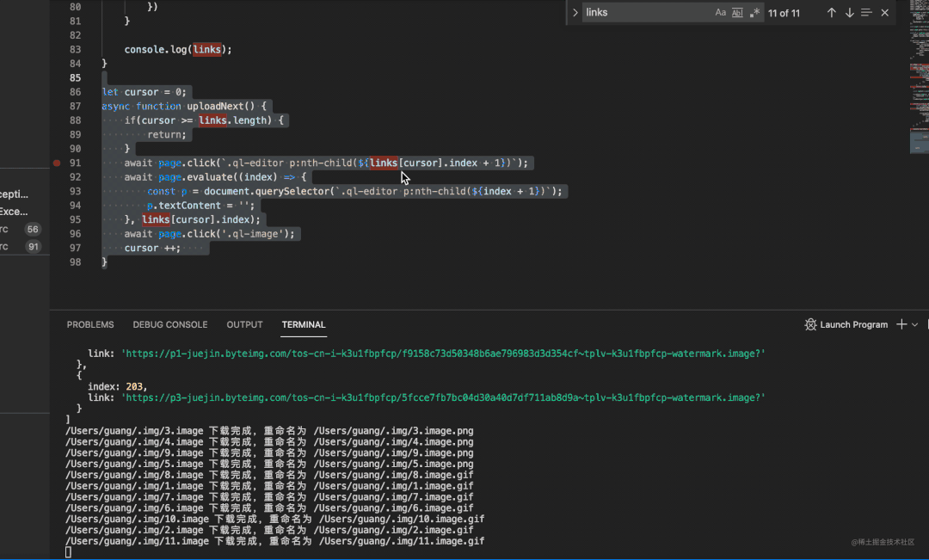Click 'Exce...' item in breakpoints sidebar

[x=15, y=211]
